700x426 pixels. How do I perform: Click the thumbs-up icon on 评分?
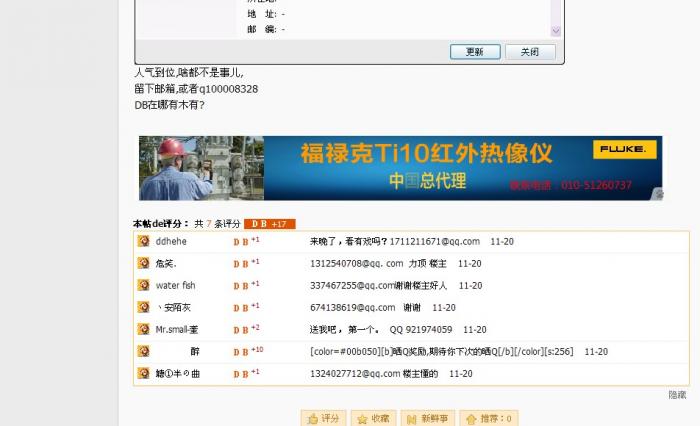click(312, 419)
